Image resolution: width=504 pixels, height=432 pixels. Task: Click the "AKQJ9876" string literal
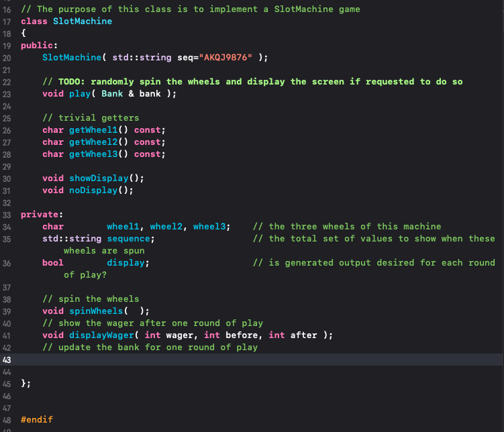[225, 58]
